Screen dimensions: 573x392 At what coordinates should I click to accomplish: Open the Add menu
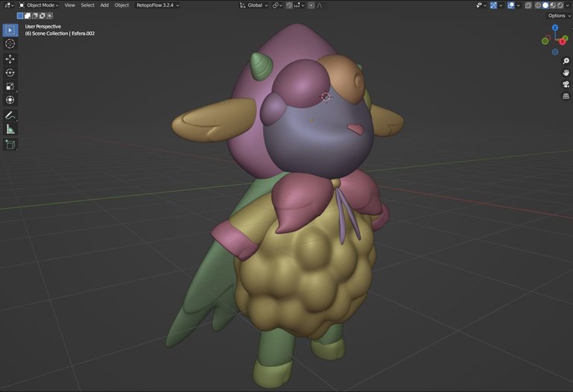[104, 5]
